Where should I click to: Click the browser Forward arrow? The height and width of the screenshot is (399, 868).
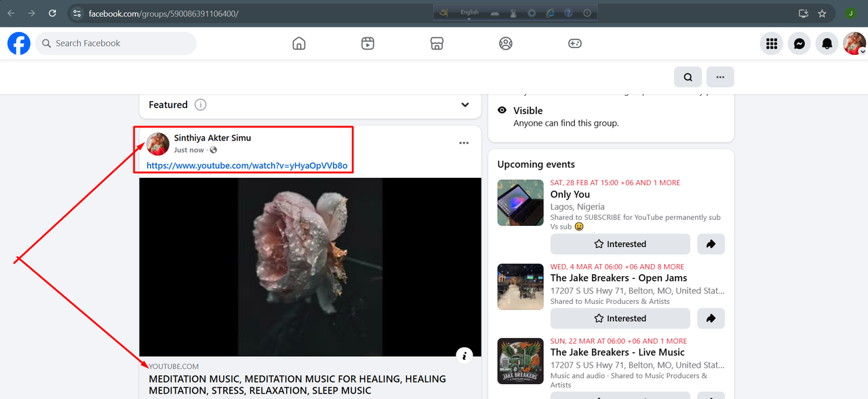coord(32,13)
